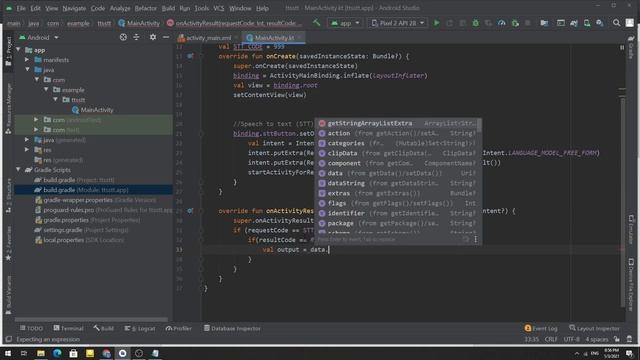The height and width of the screenshot is (360, 640).
Task: Open the Navigate menu
Action: click(x=74, y=8)
